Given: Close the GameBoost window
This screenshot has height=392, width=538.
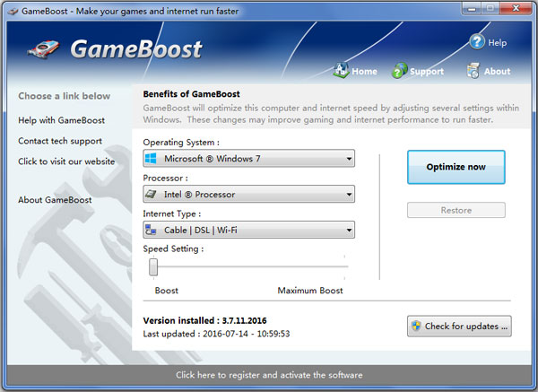Looking at the screenshot, I should click(x=516, y=8).
